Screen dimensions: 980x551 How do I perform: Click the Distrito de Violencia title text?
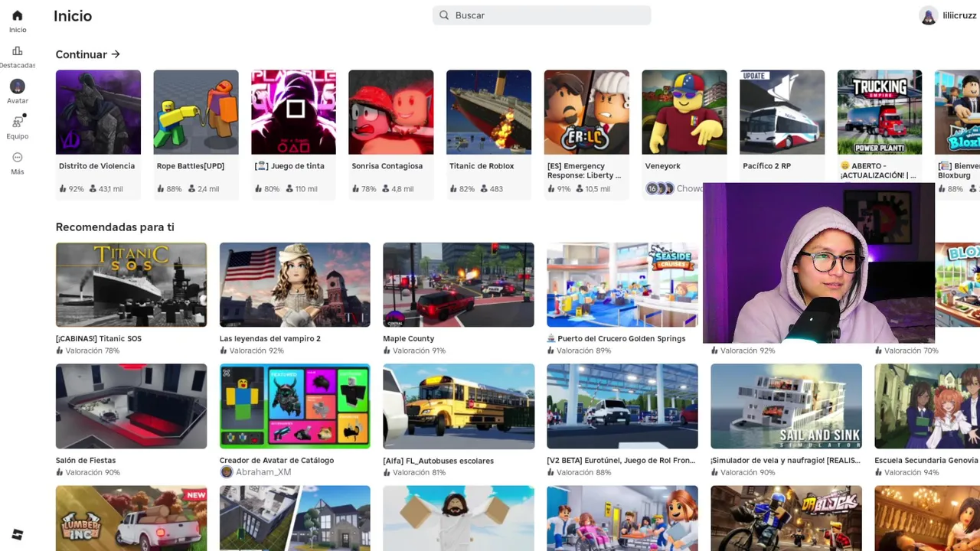(96, 166)
